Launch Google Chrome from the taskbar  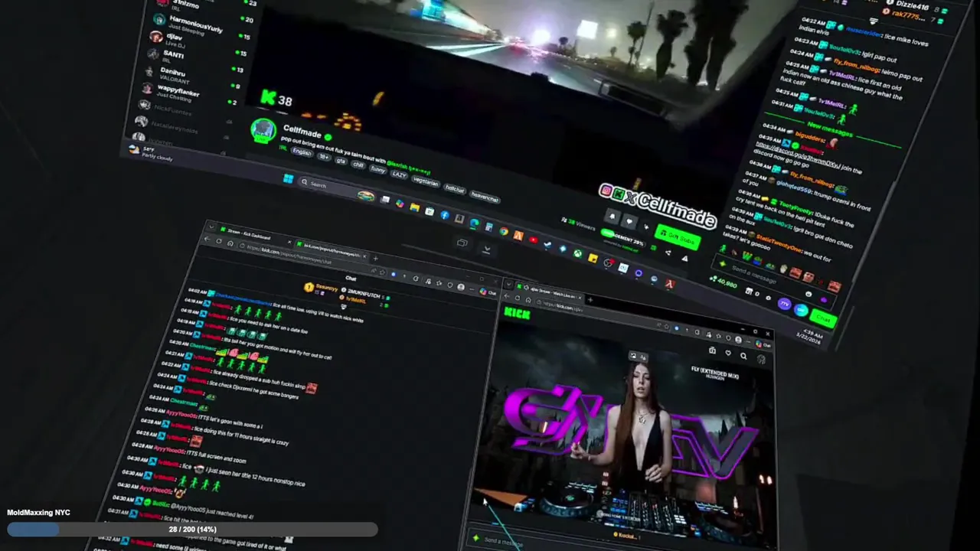(504, 231)
